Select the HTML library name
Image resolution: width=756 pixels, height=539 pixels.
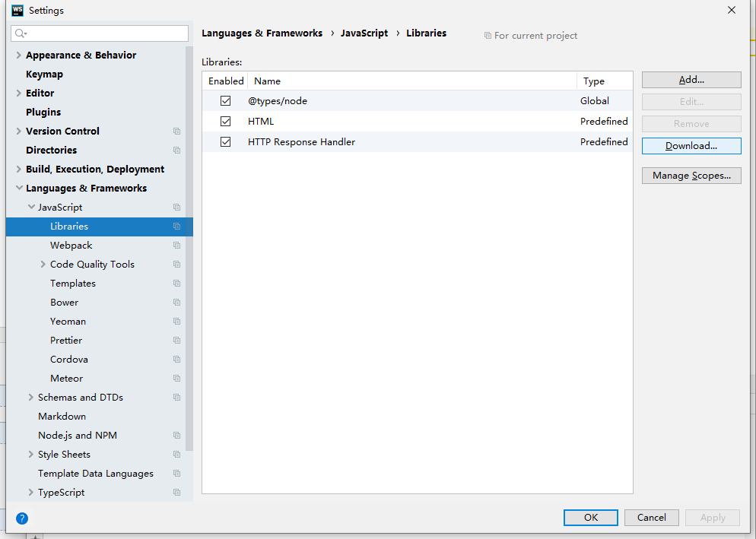click(261, 121)
